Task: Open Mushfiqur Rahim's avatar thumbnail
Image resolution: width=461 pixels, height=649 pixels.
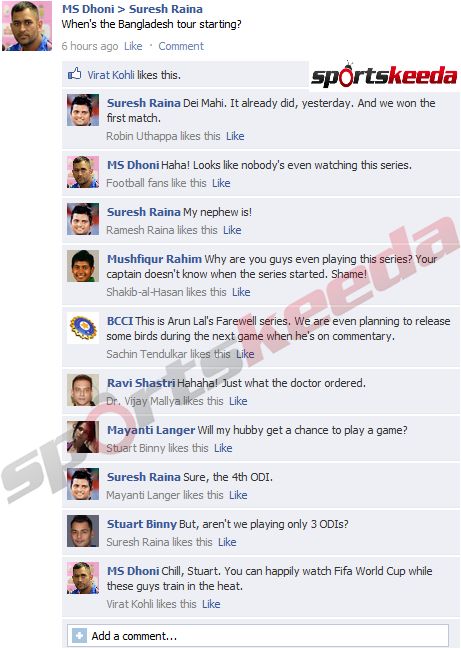Action: (83, 266)
